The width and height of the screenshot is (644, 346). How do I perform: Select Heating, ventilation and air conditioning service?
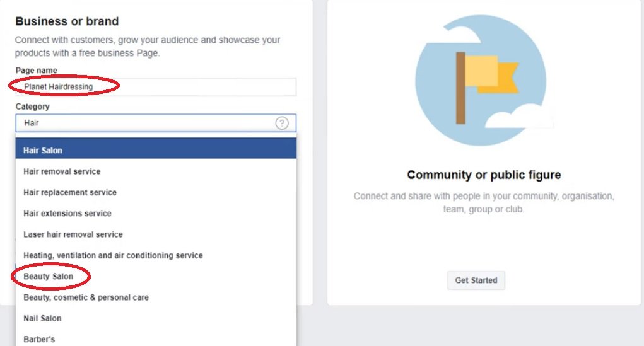156,255
